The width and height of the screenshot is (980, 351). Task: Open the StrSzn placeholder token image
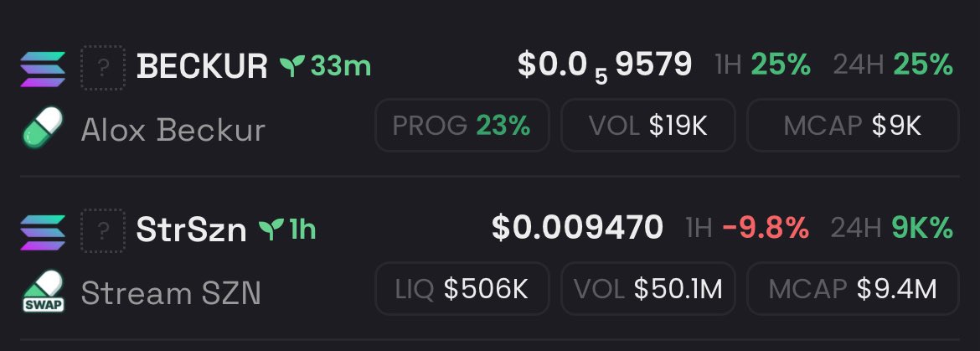pyautogui.click(x=103, y=230)
